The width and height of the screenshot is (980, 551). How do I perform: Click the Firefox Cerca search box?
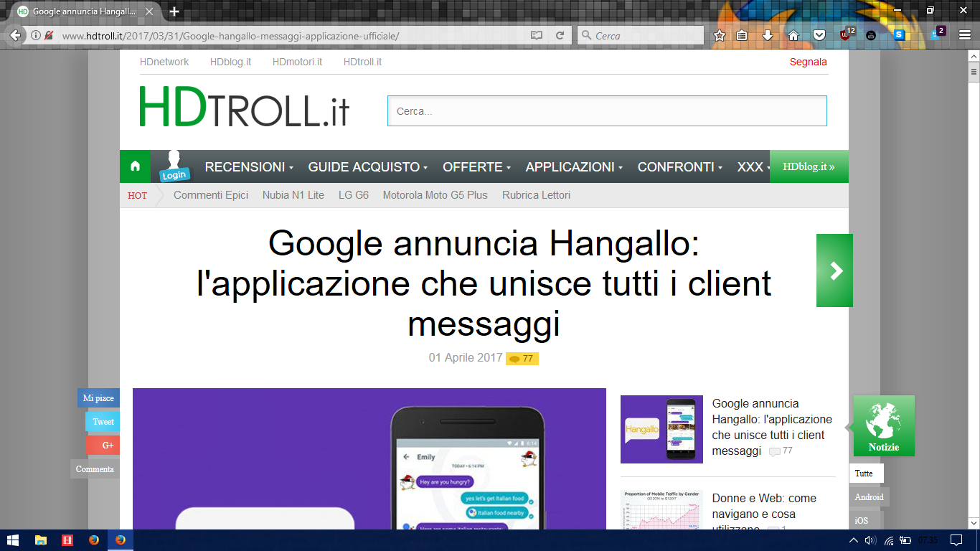point(641,35)
